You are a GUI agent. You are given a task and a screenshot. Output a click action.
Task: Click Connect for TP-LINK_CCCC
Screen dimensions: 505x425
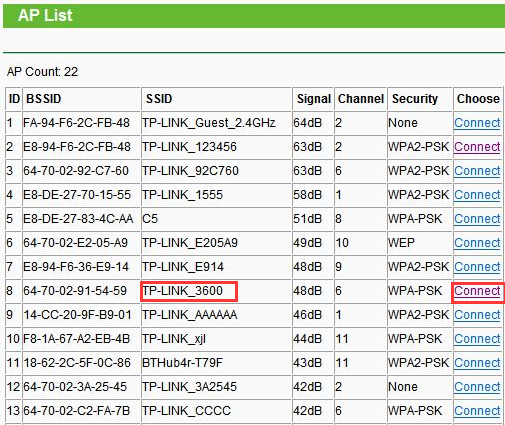477,411
